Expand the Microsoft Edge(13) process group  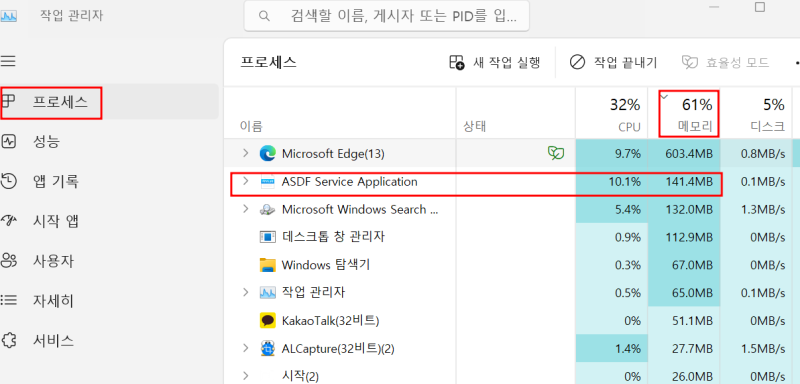tap(245, 153)
